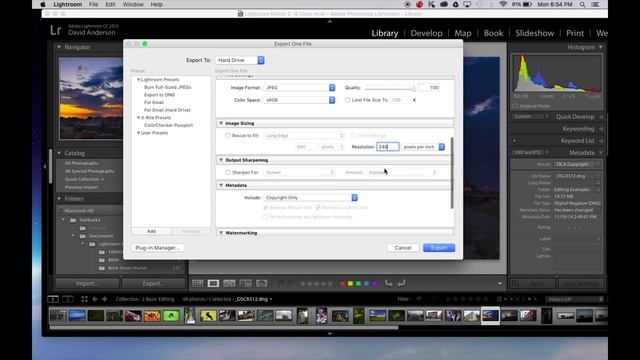640x360 pixels.
Task: Expand Watermarking section
Action: tap(221, 233)
